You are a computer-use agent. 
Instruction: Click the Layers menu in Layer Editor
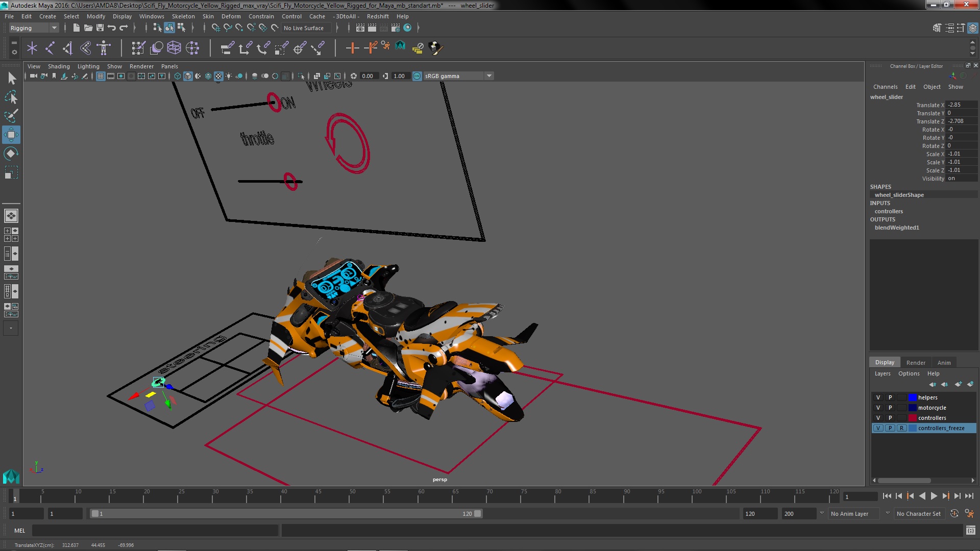coord(883,373)
